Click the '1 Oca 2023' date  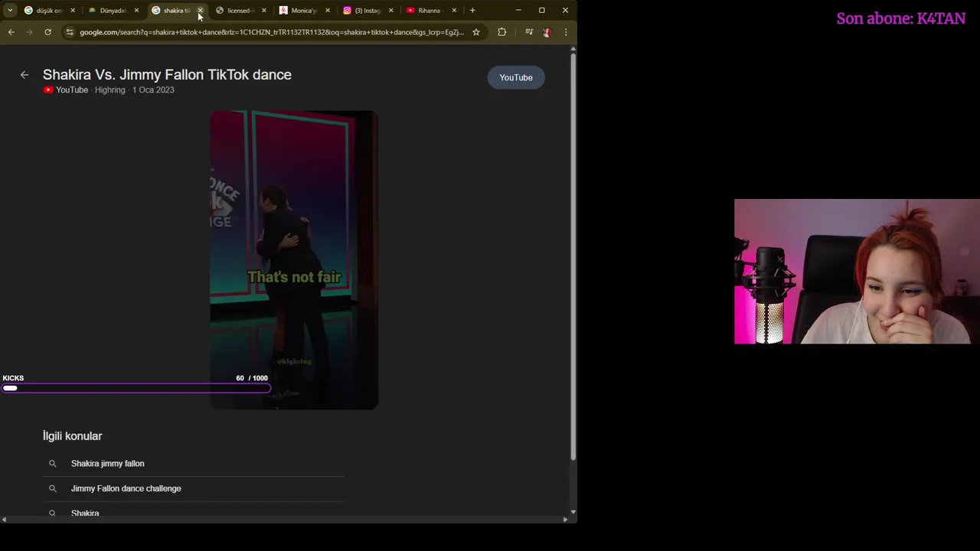pyautogui.click(x=153, y=90)
